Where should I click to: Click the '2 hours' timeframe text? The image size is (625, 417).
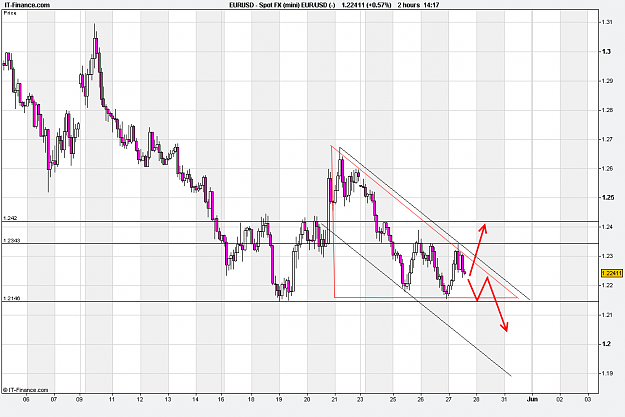pos(409,5)
